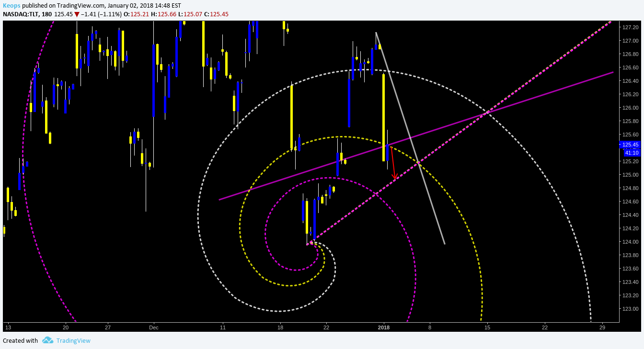Click the 125.60 price axis label
The image size is (644, 349).
tap(630, 135)
